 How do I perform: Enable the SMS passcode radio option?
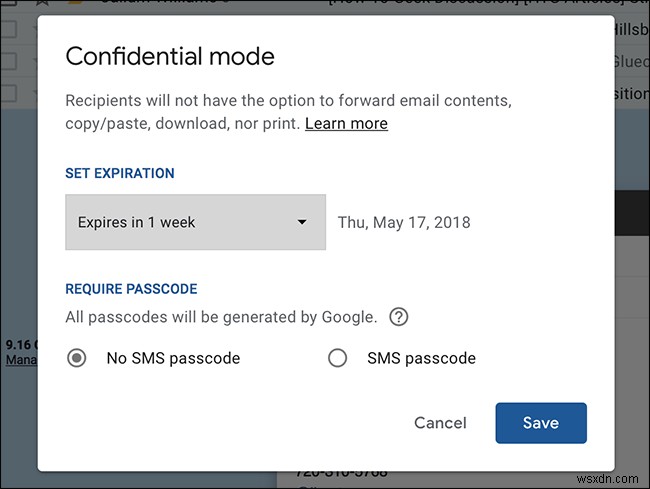click(338, 358)
